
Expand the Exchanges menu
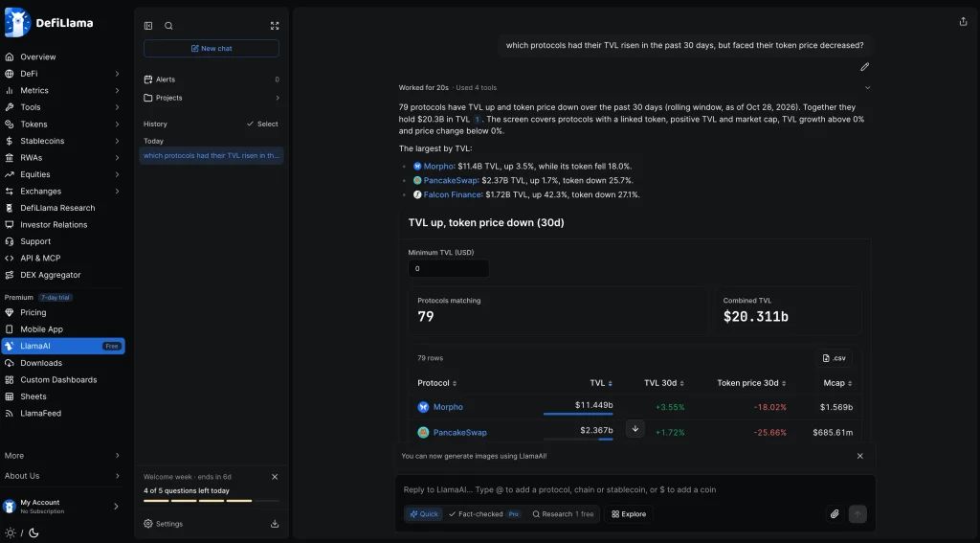click(x=62, y=192)
